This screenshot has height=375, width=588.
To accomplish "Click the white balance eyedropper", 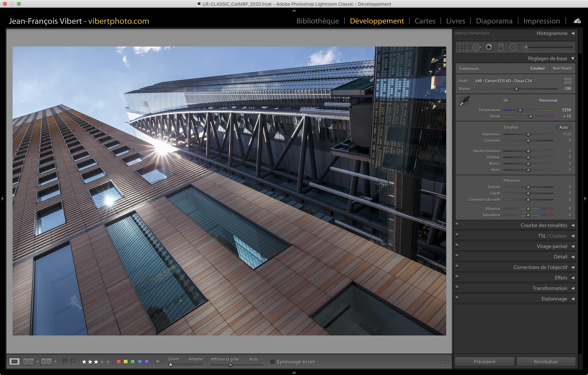I will point(464,101).
